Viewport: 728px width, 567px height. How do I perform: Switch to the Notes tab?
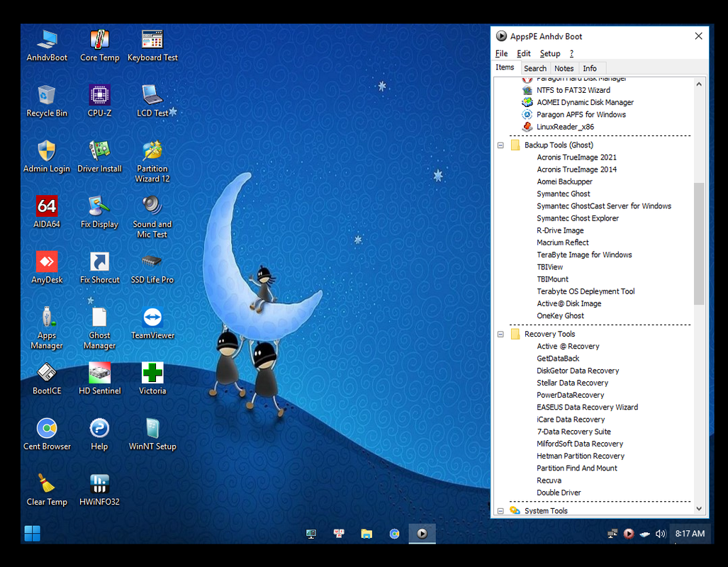[x=564, y=68]
